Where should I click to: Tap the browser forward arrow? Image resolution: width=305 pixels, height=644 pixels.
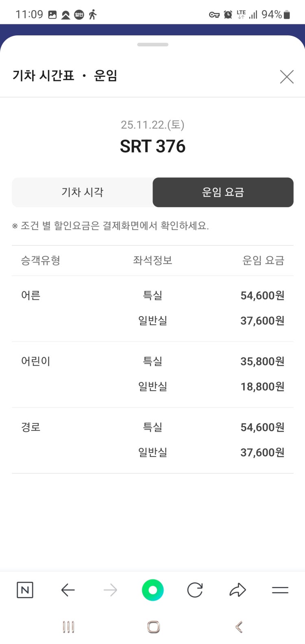click(110, 590)
